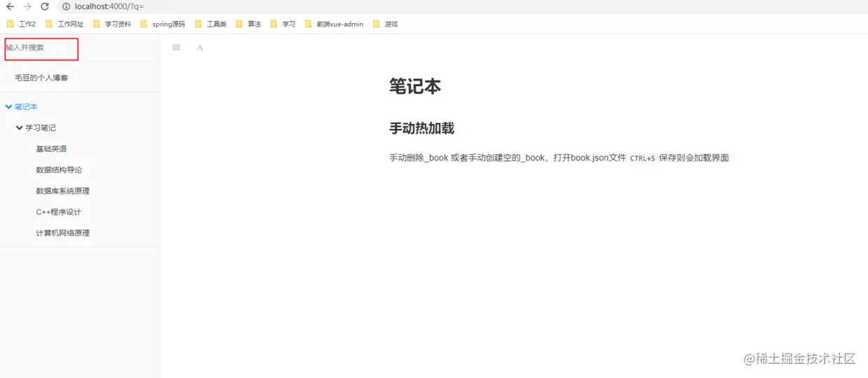
Task: Click the CTRL+S code text
Action: pyautogui.click(x=643, y=158)
